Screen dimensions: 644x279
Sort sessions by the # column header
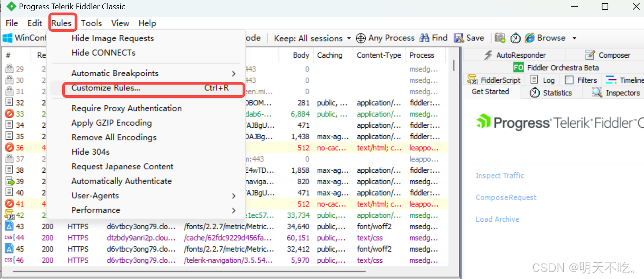click(16, 55)
